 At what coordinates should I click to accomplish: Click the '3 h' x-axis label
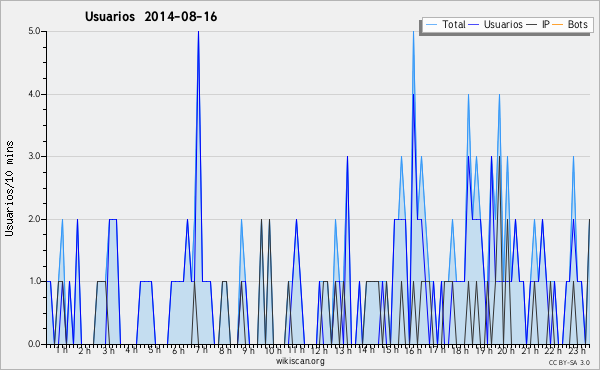108,351
